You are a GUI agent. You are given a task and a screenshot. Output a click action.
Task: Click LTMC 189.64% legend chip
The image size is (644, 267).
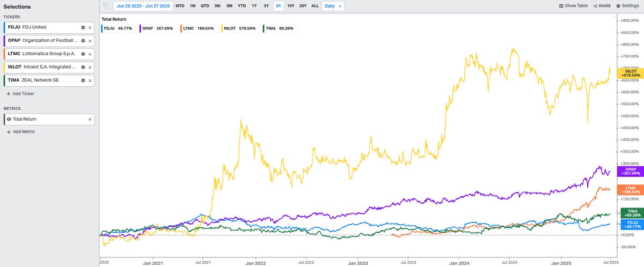pos(199,28)
